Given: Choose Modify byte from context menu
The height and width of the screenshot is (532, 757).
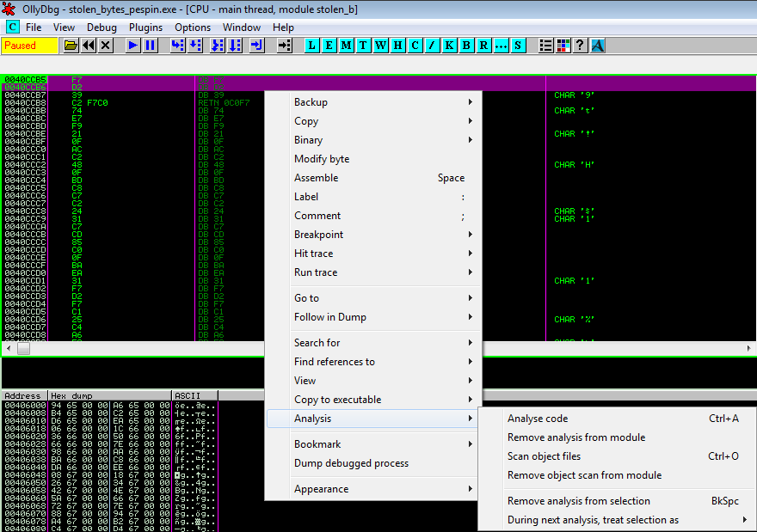Looking at the screenshot, I should pos(374,159).
